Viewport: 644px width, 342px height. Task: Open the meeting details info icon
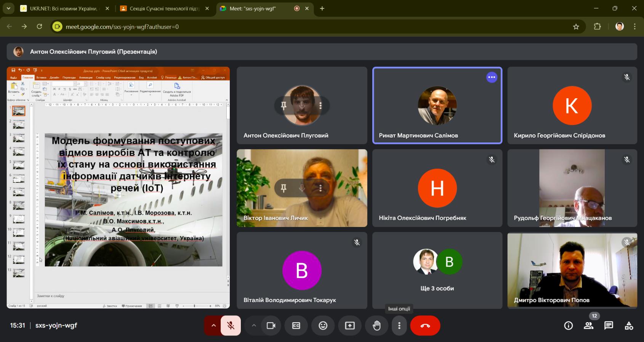pyautogui.click(x=568, y=326)
